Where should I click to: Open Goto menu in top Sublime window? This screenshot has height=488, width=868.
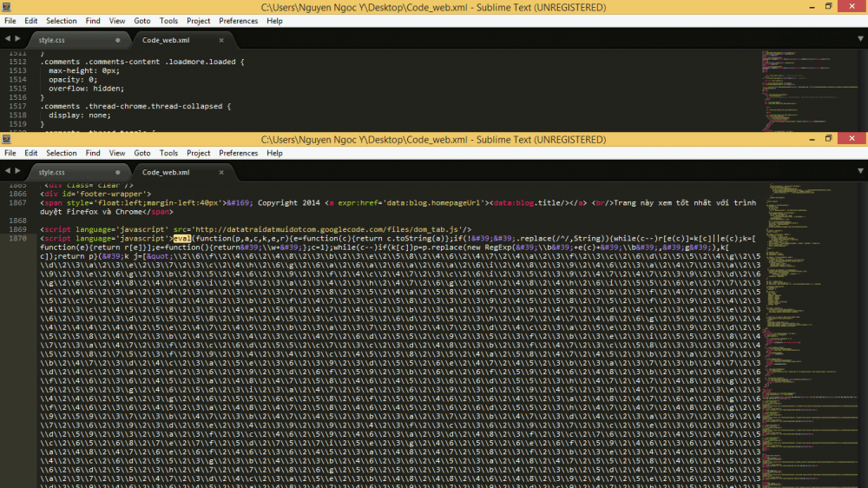tap(141, 21)
